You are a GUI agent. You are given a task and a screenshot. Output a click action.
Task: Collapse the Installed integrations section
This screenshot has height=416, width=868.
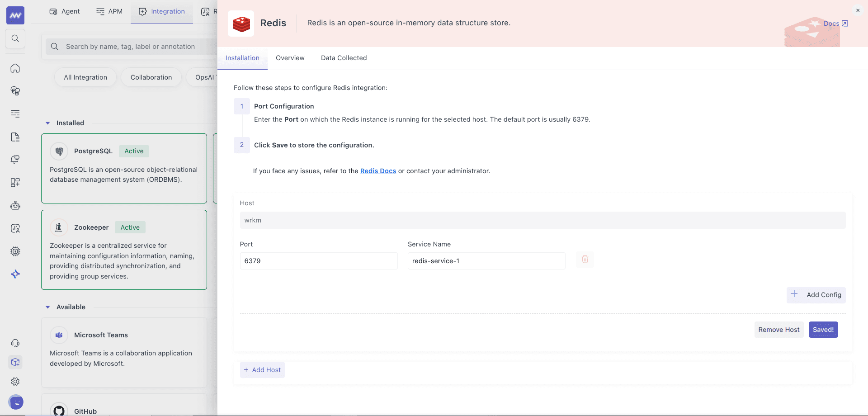pyautogui.click(x=48, y=123)
